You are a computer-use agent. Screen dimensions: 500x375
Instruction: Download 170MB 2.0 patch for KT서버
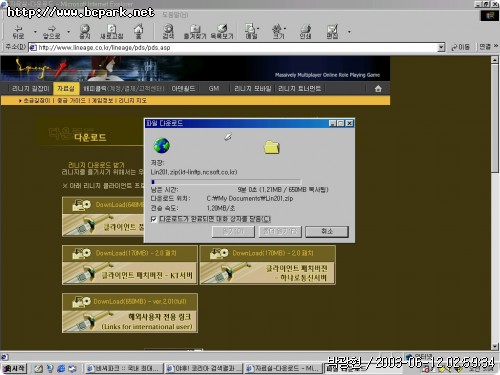pyautogui.click(x=130, y=265)
